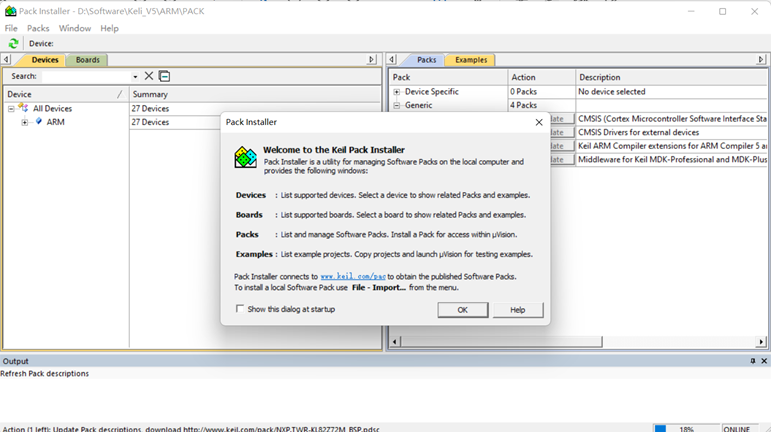This screenshot has width=771, height=432.
Task: Click tab scroll left arrow beside Packs tab
Action: [391, 59]
